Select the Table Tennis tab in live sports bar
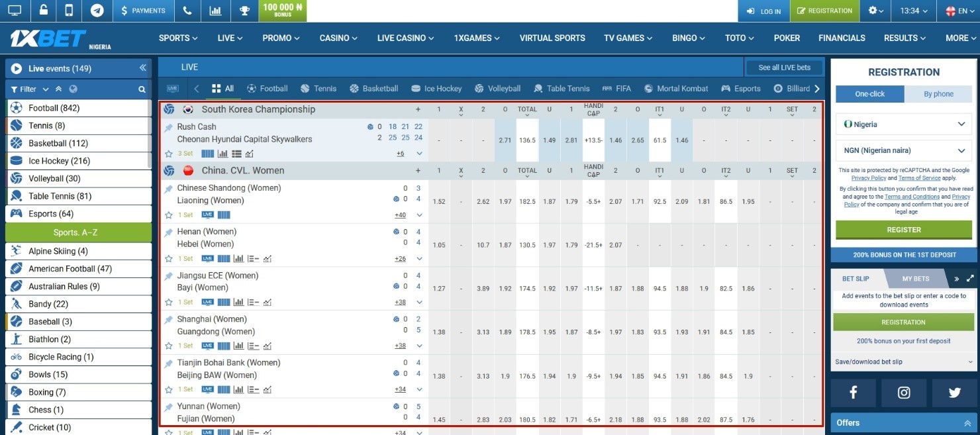The width and height of the screenshot is (980, 435). pos(562,89)
